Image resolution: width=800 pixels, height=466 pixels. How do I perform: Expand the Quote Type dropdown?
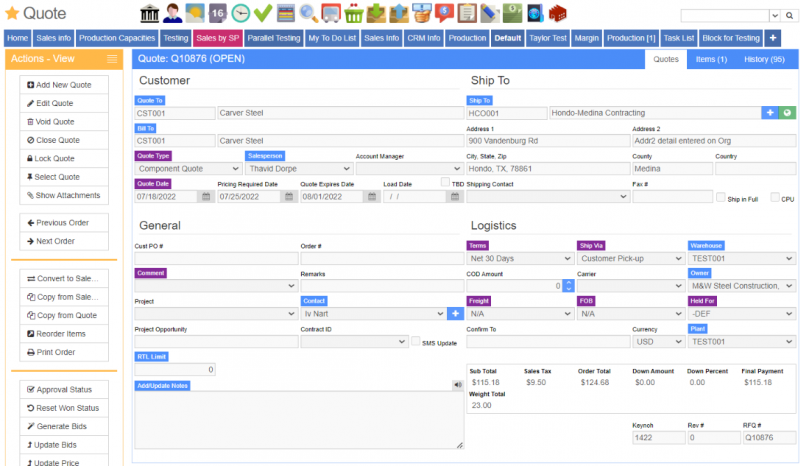pyautogui.click(x=187, y=169)
